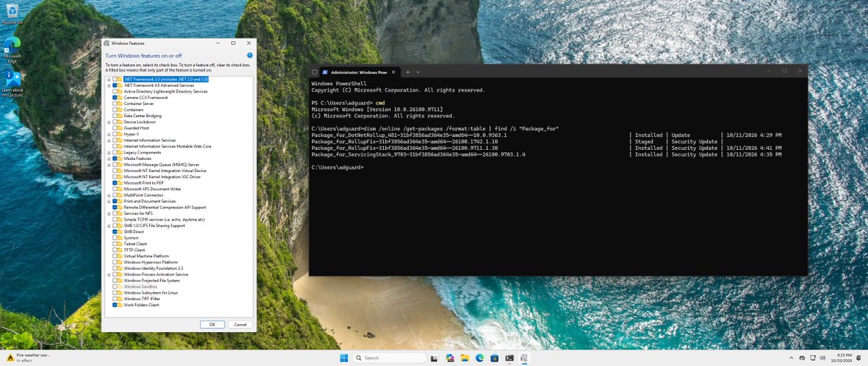
Task: Expand Print and Document Services node
Action: click(109, 201)
